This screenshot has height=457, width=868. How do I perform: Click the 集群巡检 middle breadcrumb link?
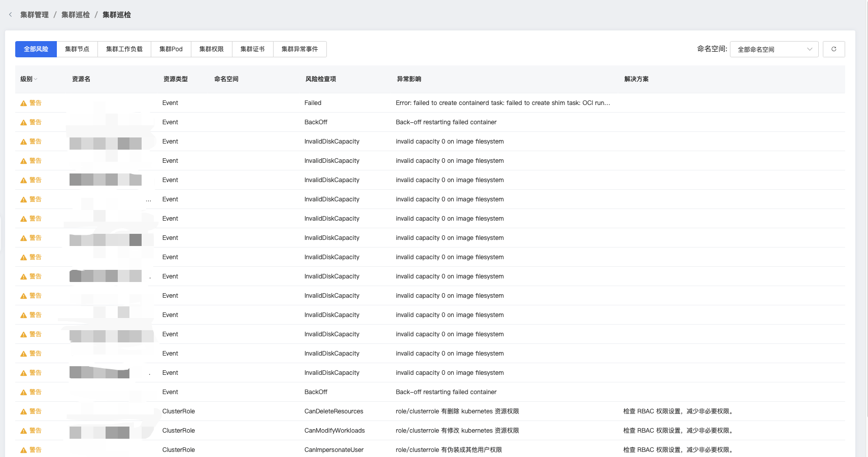point(76,15)
